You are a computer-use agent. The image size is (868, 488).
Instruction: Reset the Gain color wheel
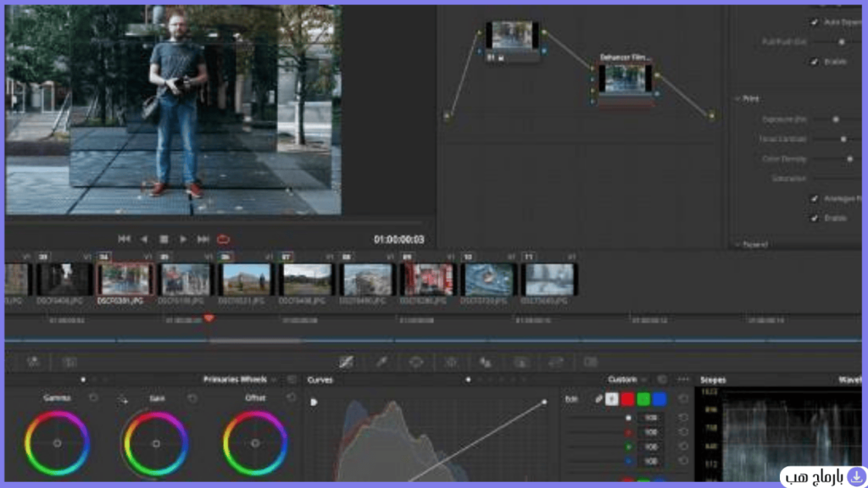[x=192, y=397]
